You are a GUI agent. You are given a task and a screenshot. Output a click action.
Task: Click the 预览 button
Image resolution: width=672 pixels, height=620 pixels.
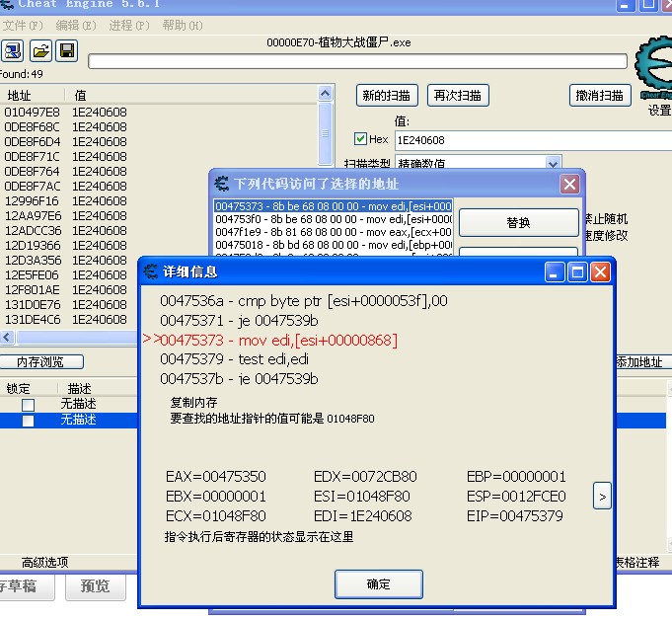click(95, 586)
